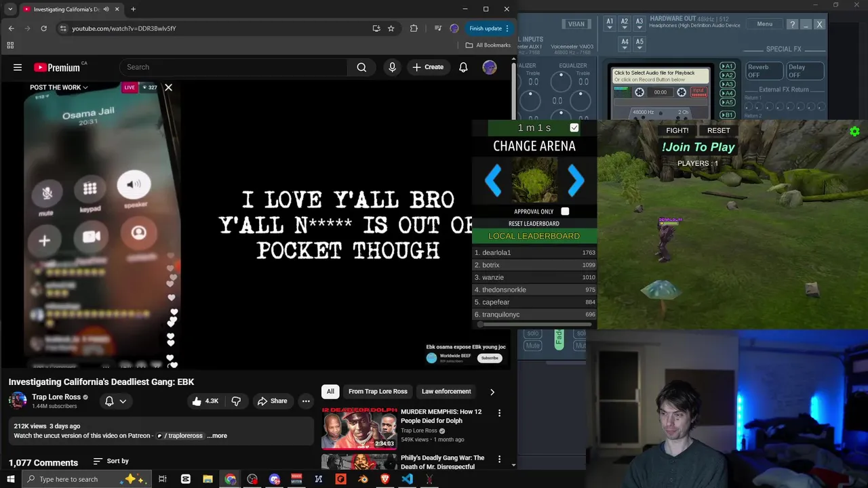Click install app icon in address bar
The image size is (868, 488).
[x=376, y=28]
